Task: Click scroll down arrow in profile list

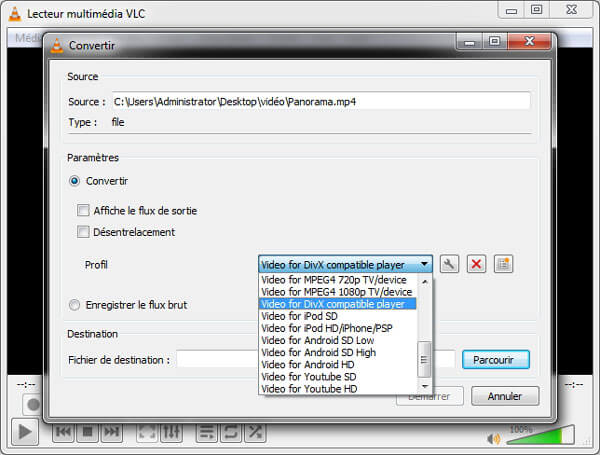Action: (424, 386)
